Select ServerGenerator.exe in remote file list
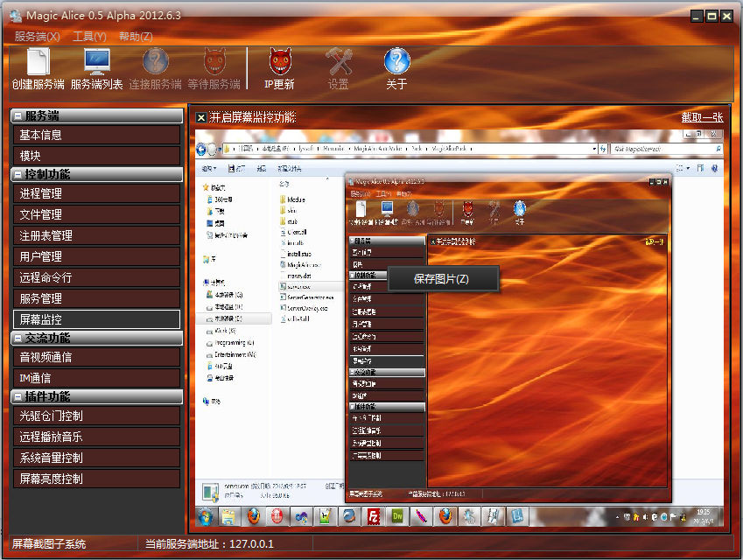743x560 pixels. 306,297
